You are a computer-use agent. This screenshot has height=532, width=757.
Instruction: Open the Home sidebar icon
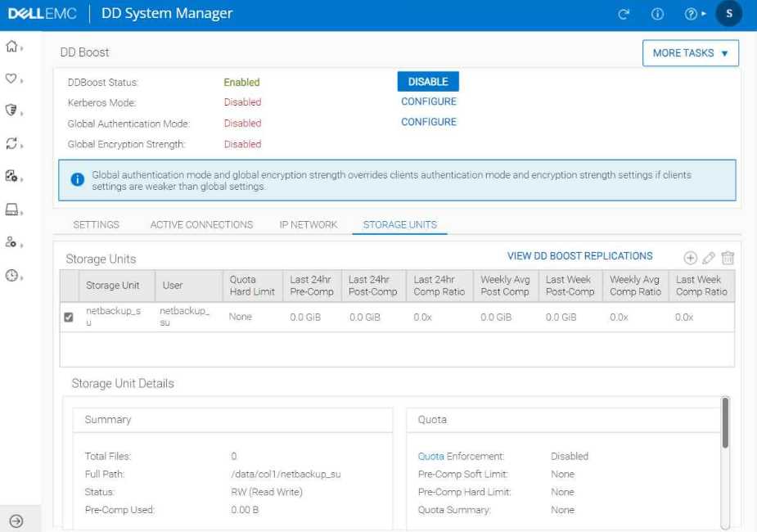click(x=11, y=47)
